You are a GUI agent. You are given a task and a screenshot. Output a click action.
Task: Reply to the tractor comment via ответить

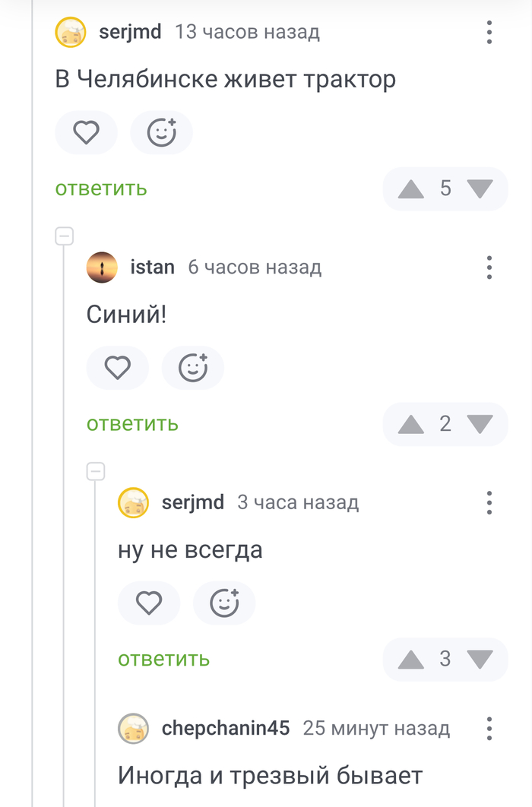click(100, 189)
